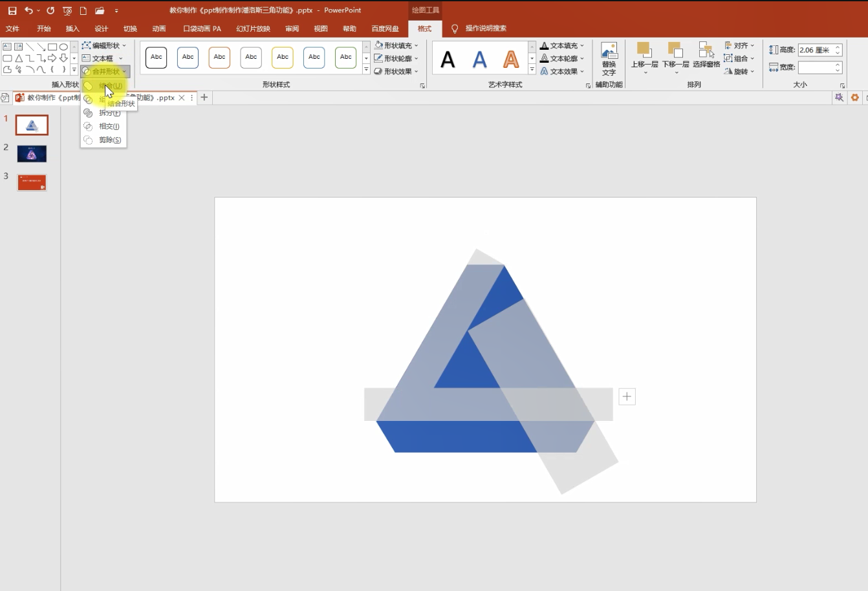868x591 pixels.
Task: Choose 相交(I) Intersect from the merge menu
Action: pos(103,127)
